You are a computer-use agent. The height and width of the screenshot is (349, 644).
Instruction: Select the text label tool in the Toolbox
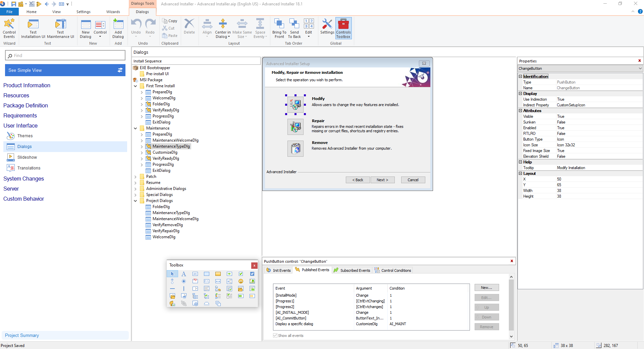[183, 274]
